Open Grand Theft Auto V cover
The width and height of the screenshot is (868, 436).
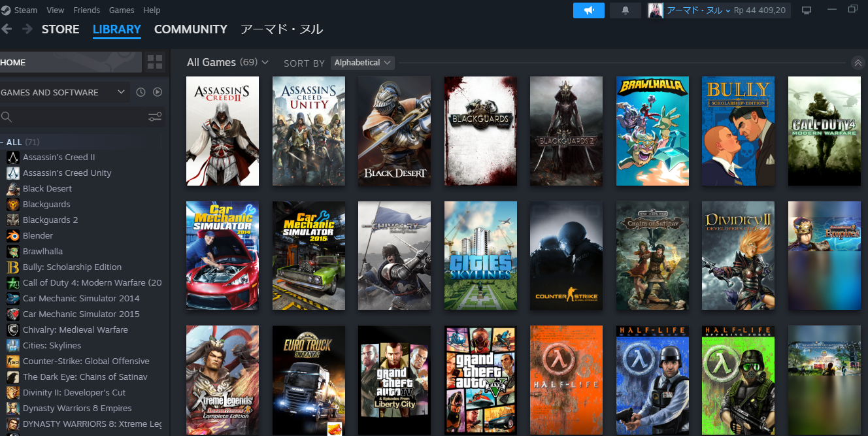[480, 380]
